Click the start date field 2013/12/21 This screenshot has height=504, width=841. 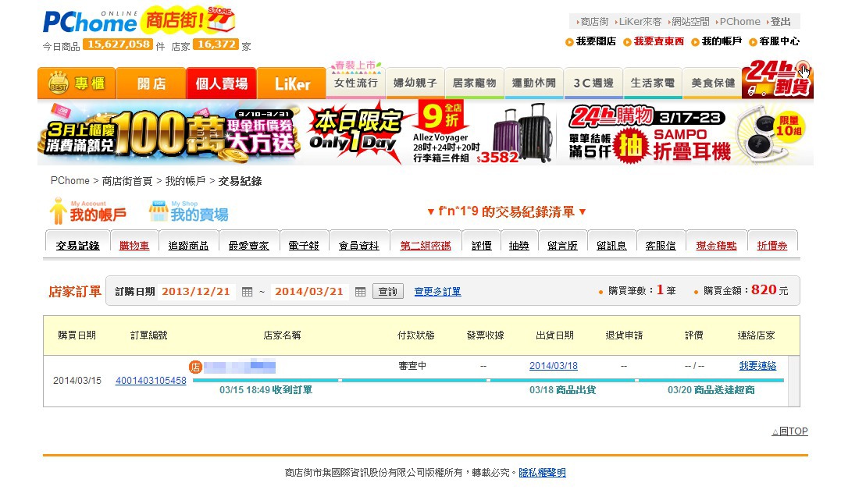pos(196,292)
